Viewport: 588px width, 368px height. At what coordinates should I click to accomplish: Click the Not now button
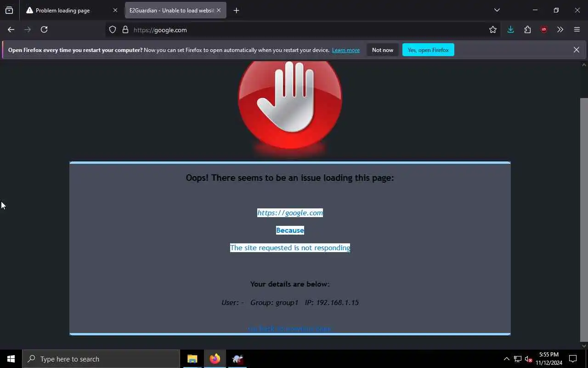(x=383, y=50)
